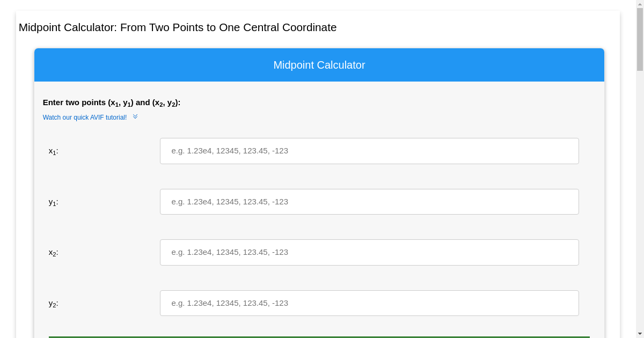Screen dimensions: 644x338
Task: Click the green button at the bottom
Action: coord(319,336)
